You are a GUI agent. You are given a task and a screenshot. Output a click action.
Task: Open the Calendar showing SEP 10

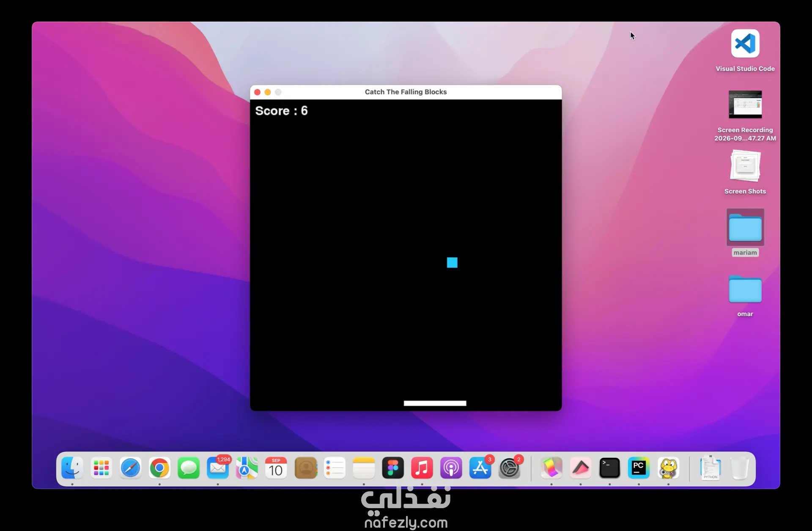(x=276, y=468)
